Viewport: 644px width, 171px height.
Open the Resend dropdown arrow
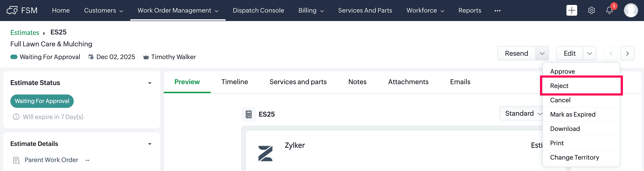(542, 53)
